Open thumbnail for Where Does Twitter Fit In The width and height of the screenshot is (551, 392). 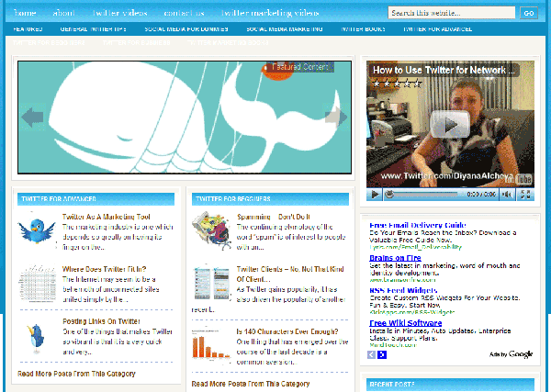[38, 283]
